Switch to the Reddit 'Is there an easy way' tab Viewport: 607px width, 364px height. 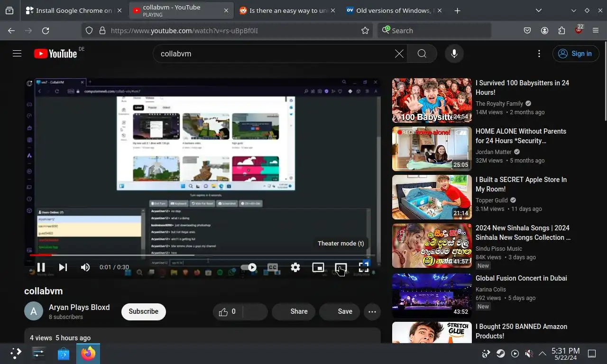[x=286, y=10]
